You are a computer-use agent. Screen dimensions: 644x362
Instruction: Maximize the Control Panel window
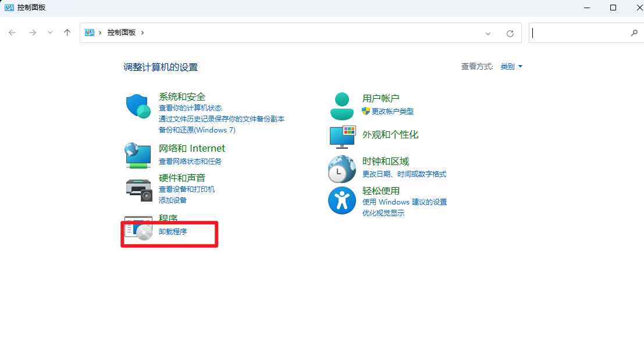(x=613, y=8)
